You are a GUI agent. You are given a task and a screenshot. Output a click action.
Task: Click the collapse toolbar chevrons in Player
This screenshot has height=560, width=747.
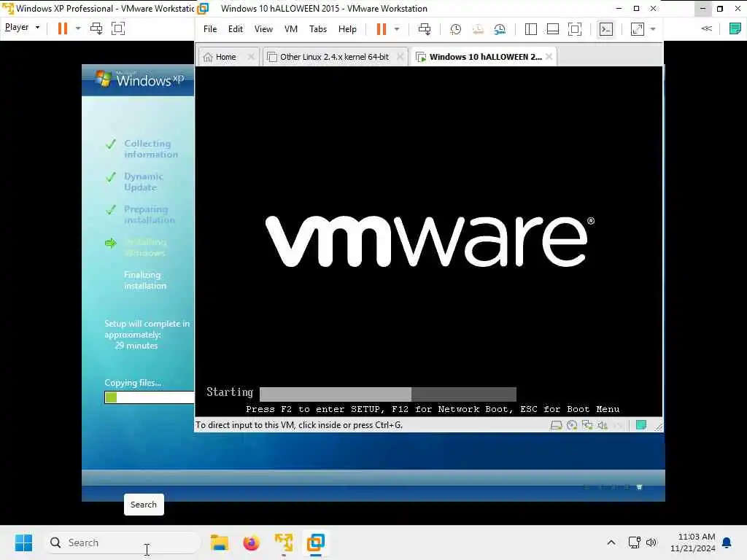(706, 28)
